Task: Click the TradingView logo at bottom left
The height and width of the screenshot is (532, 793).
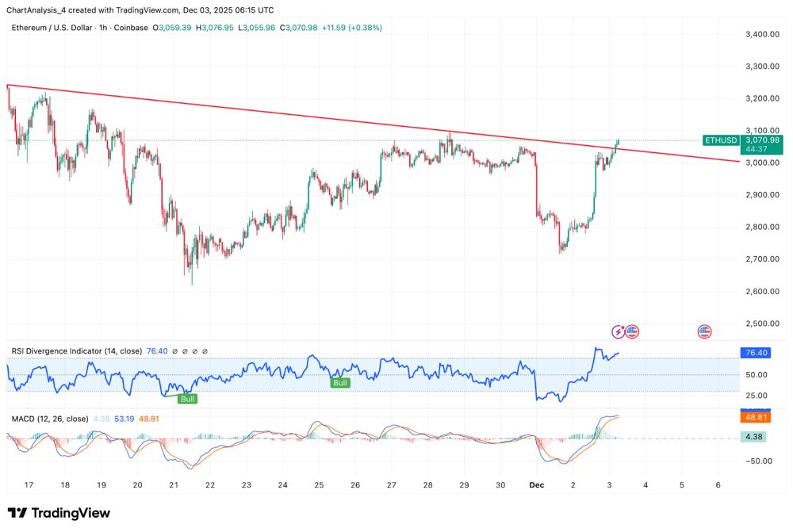Action: pos(59,513)
